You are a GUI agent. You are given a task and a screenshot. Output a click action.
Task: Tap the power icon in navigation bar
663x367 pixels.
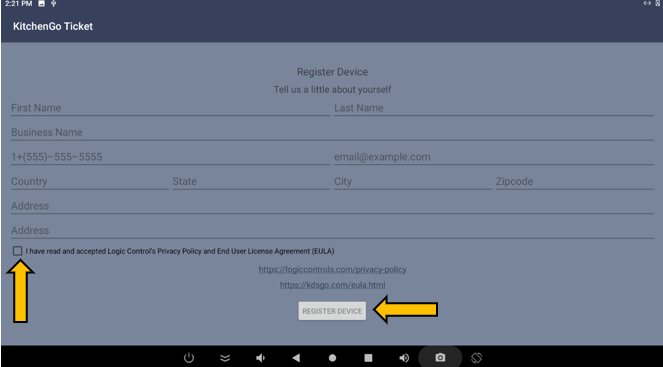coord(189,358)
